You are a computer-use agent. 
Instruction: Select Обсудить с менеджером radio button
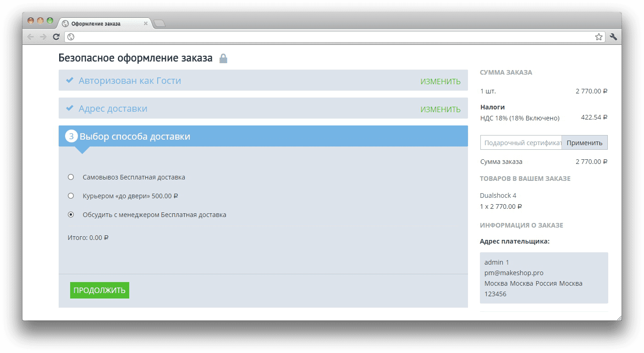(71, 215)
